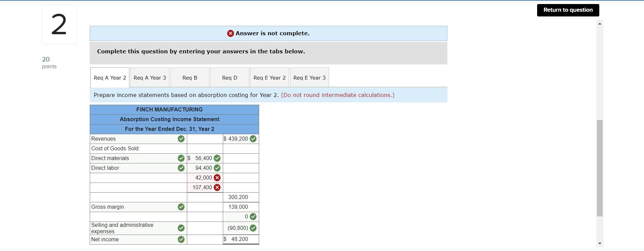Click the Return to question button
The width and height of the screenshot is (644, 251).
pos(568,10)
